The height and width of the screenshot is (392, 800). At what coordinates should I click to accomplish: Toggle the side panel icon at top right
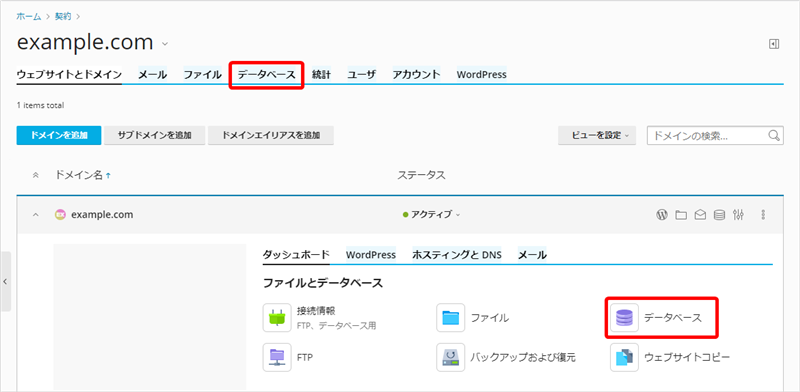pos(774,44)
